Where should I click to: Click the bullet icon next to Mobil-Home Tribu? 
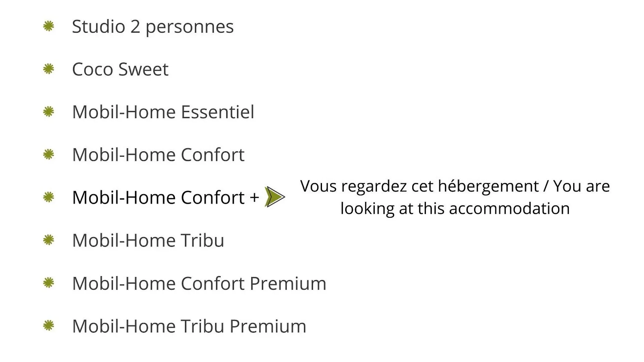tap(49, 240)
